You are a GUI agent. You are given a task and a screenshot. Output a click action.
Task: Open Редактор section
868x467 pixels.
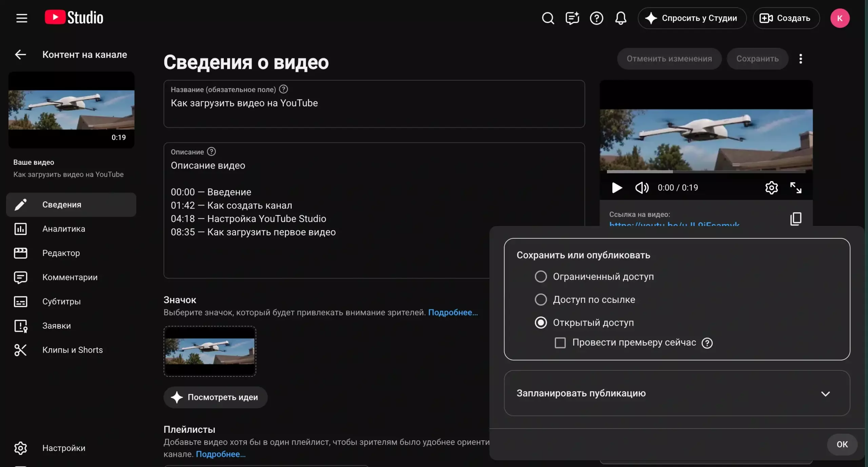coord(71,253)
